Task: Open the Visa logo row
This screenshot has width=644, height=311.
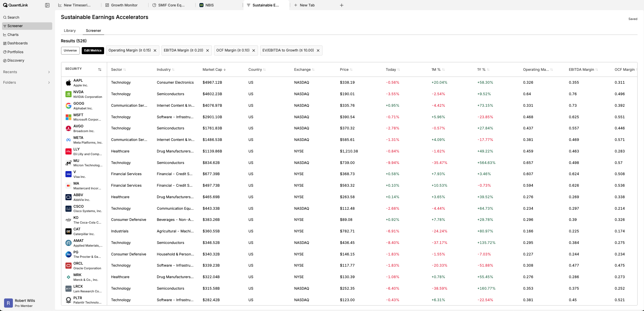Action: 69,174
